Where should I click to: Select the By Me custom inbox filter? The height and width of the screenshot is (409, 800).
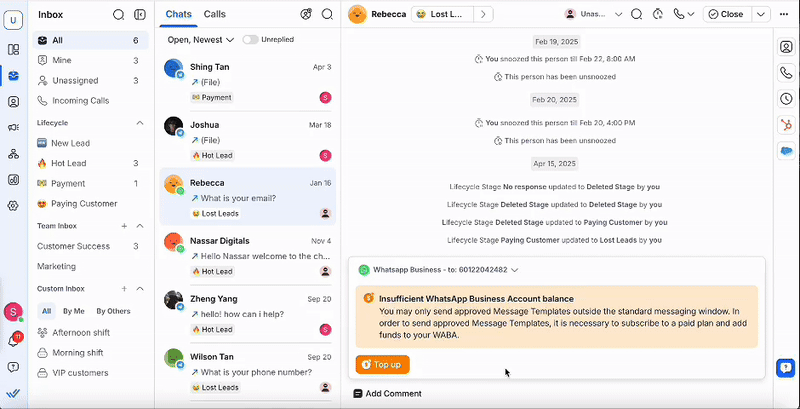[x=74, y=311]
